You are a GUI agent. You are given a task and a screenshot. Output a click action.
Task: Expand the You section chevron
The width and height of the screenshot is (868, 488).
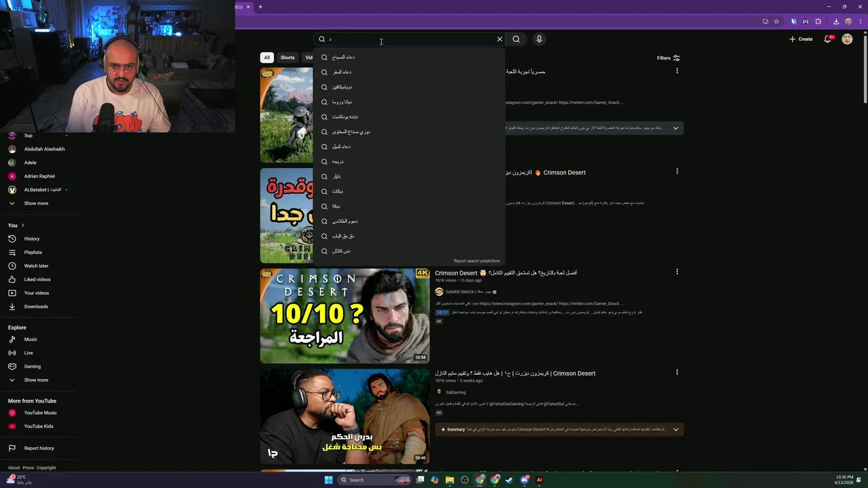pos(22,225)
